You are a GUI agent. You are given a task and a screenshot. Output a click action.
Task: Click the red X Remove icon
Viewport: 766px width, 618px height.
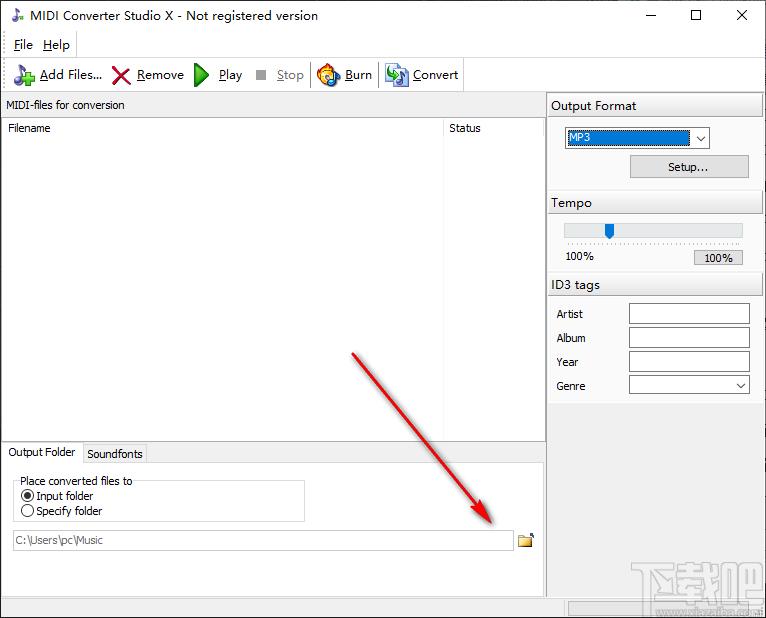click(121, 75)
